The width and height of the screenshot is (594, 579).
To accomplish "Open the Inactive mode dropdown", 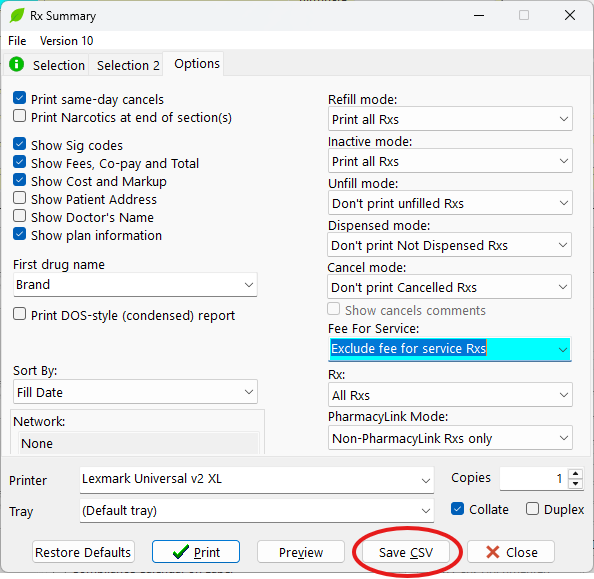I will (450, 161).
